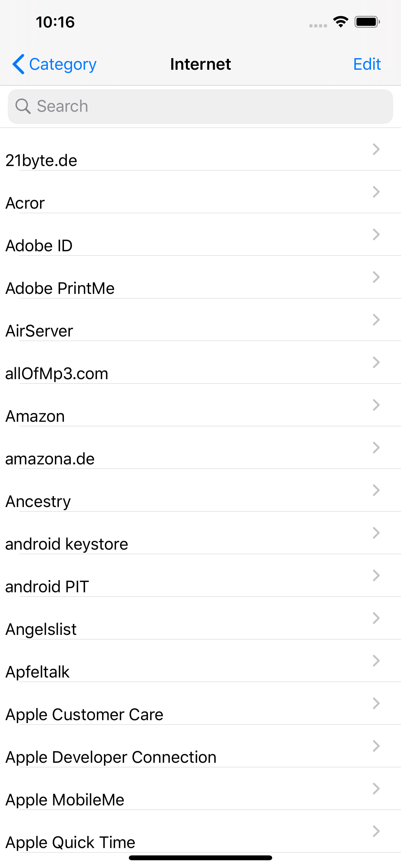Image resolution: width=401 pixels, height=868 pixels.
Task: Tap the back chevron icon beside Category
Action: coord(18,64)
